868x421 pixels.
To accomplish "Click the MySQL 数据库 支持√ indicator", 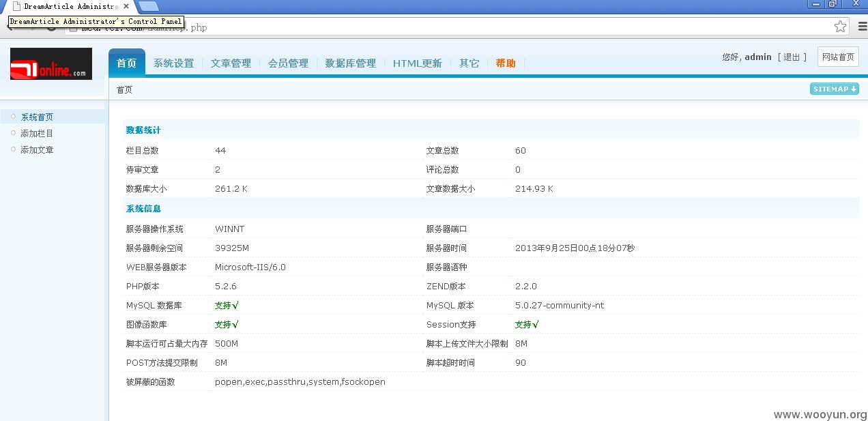I will (227, 305).
